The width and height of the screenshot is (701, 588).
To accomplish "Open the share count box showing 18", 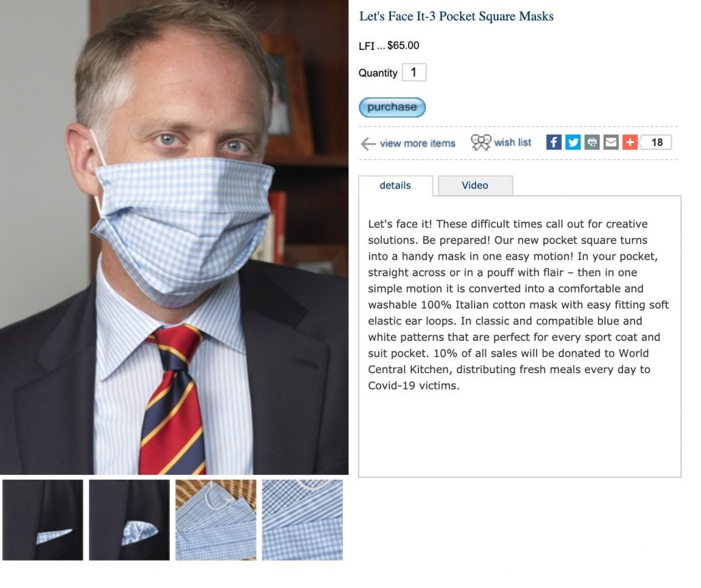I will [x=657, y=142].
